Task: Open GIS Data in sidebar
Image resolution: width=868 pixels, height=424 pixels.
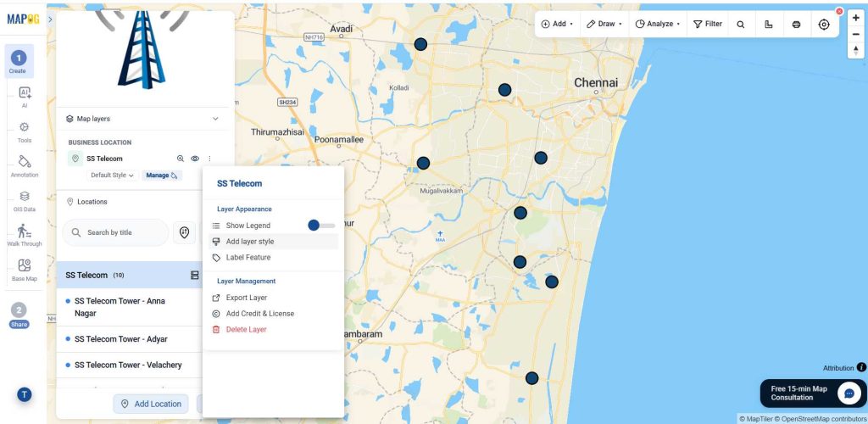Action: 25,201
